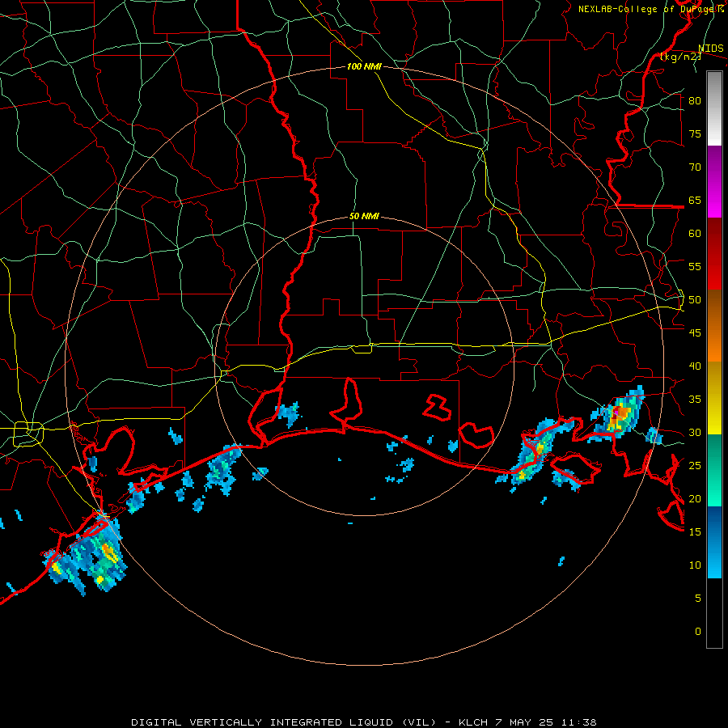The width and height of the screenshot is (728, 728).
Task: Click the scale value 55
Action: click(695, 266)
